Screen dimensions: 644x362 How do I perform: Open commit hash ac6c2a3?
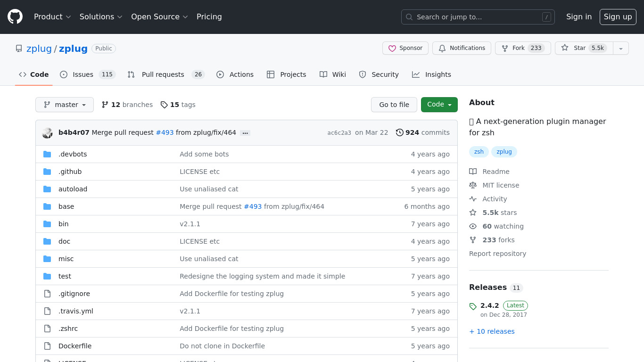339,133
